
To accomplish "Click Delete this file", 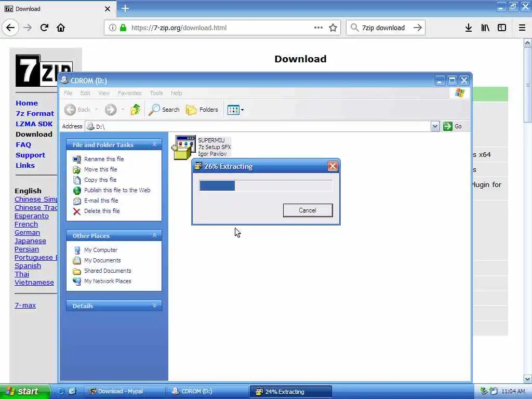I will coord(102,211).
